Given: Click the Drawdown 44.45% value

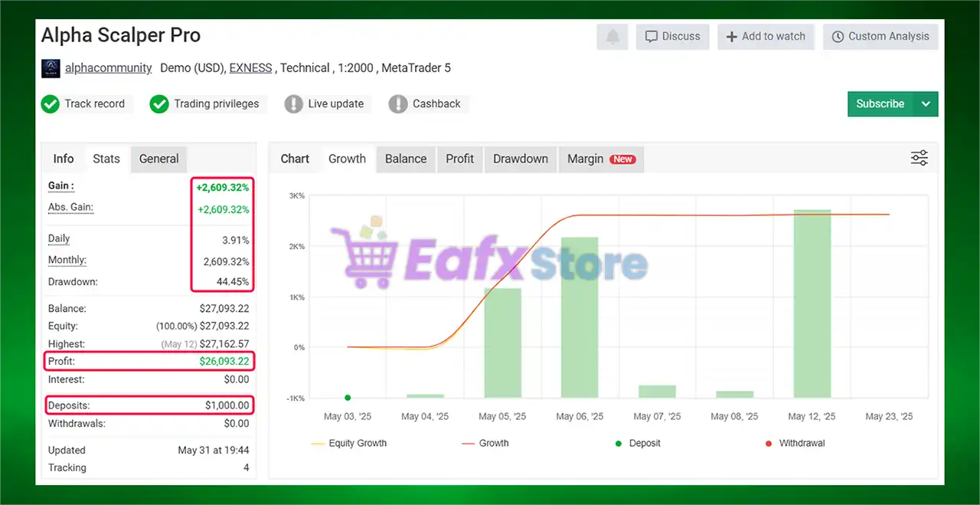Looking at the screenshot, I should click(233, 282).
